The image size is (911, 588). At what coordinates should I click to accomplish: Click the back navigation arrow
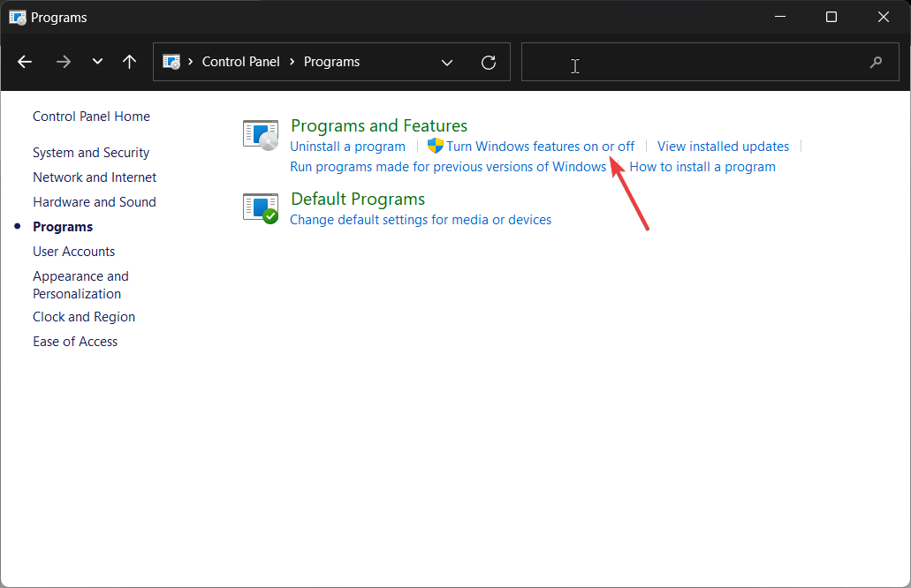24,62
